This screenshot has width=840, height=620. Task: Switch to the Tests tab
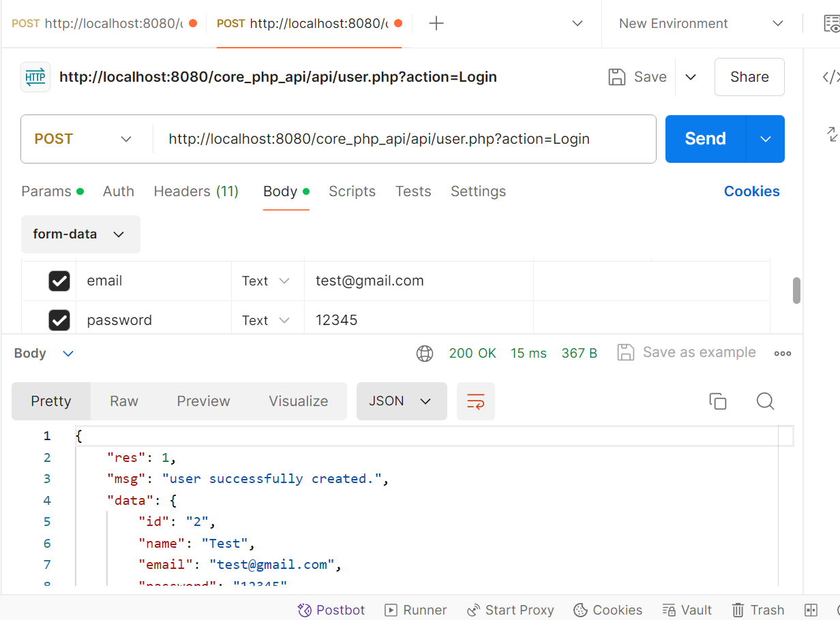click(x=413, y=191)
